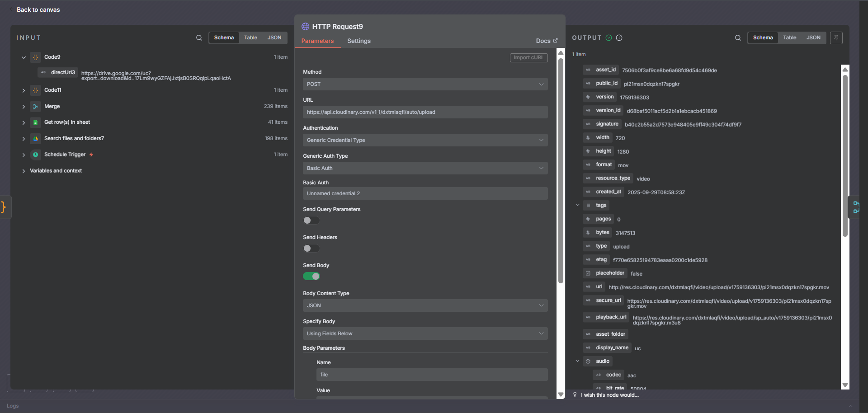868x413 pixels.
Task: View output run info via the info icon
Action: 618,38
